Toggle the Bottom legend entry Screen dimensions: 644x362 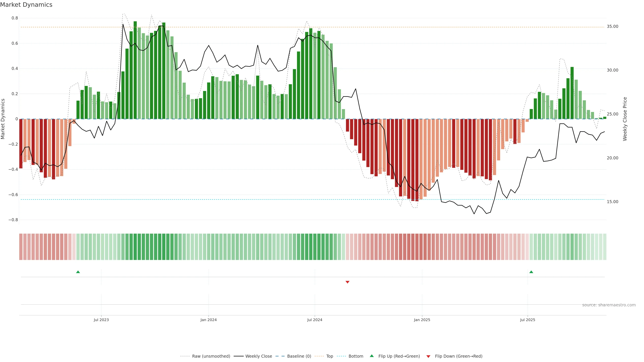pyautogui.click(x=356, y=356)
